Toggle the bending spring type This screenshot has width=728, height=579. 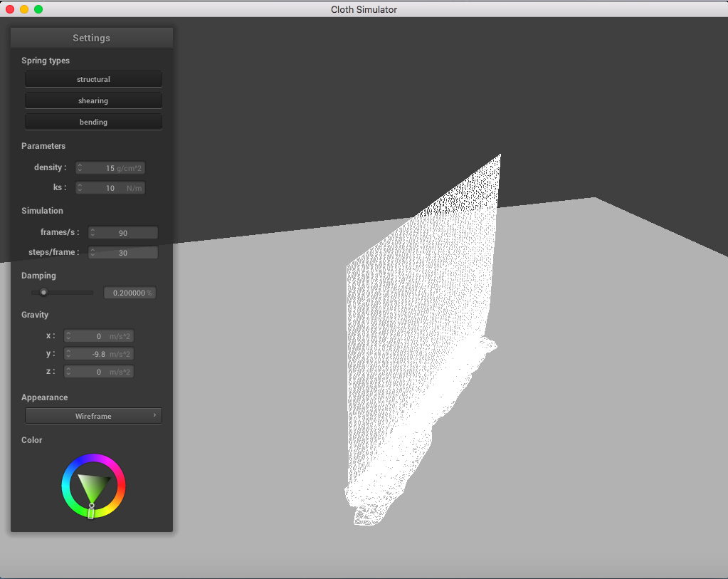93,122
